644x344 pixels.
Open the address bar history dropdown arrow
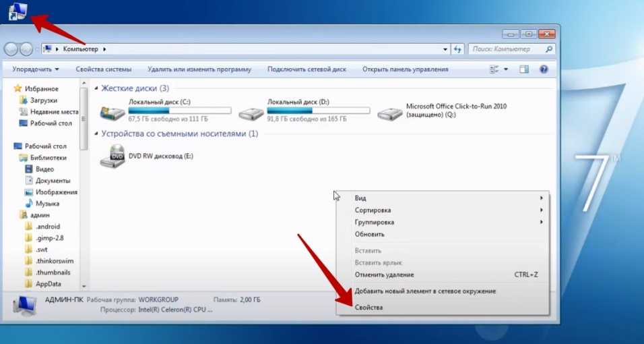coord(446,49)
